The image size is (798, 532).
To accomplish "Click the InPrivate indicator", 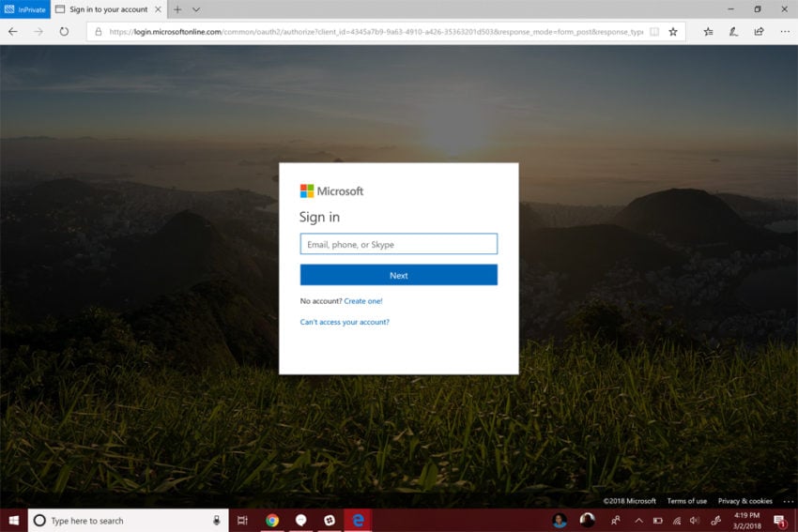I will (25, 9).
